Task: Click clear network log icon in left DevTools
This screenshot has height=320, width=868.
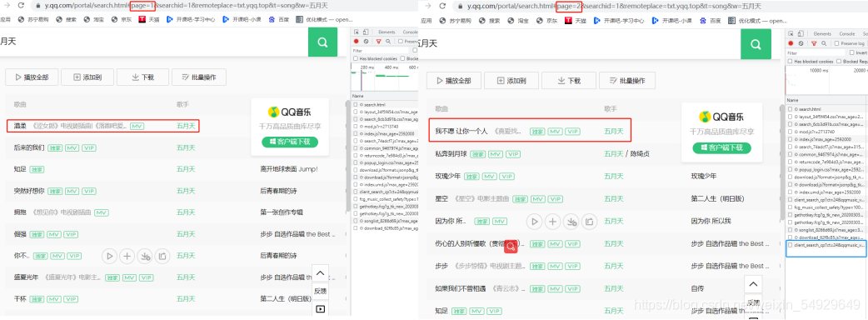Action: point(366,42)
